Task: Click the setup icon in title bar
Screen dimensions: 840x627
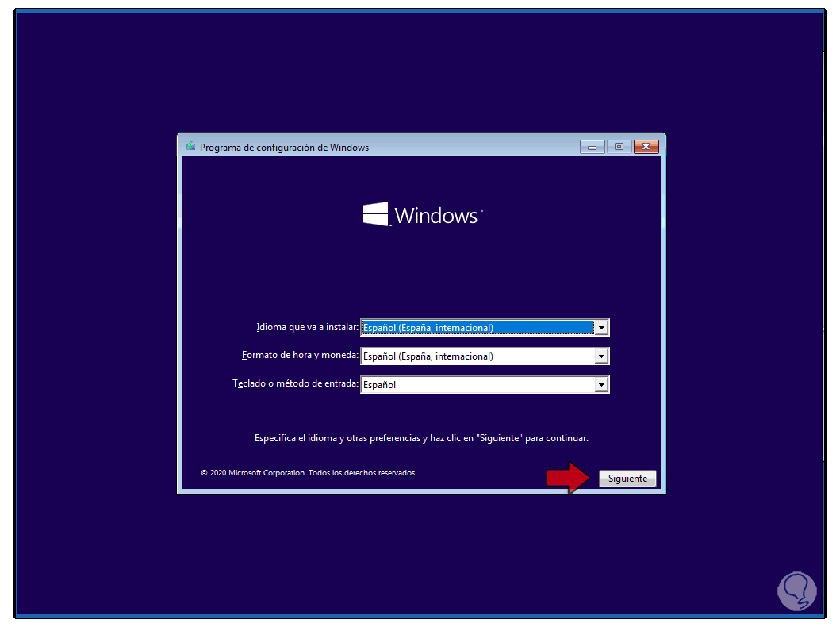Action: coord(190,146)
